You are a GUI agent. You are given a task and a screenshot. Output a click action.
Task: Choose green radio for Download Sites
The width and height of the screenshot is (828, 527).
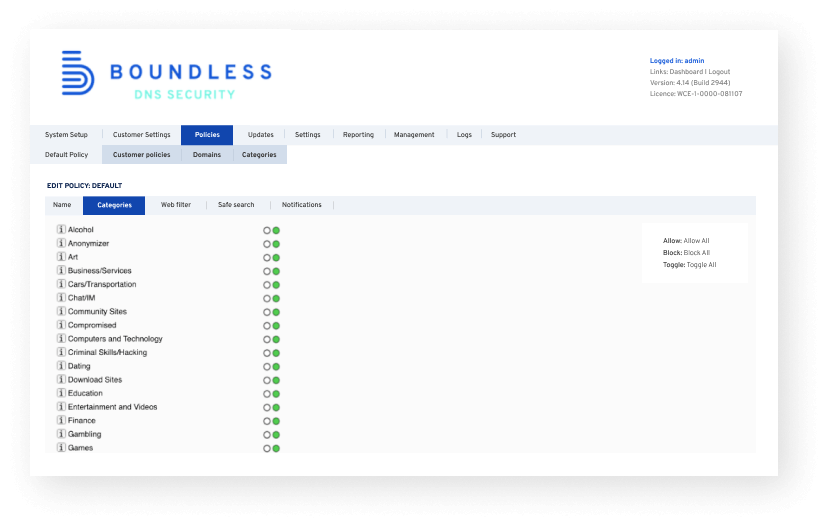tap(276, 380)
